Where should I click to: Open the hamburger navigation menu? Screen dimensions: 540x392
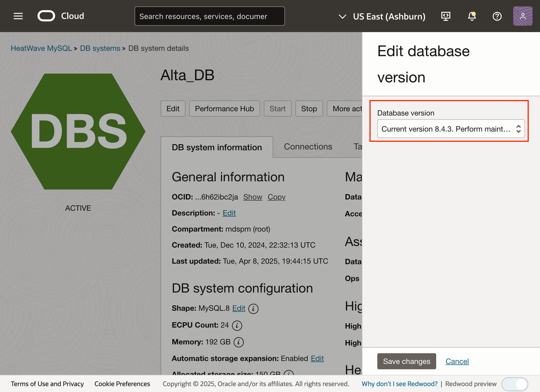[18, 16]
